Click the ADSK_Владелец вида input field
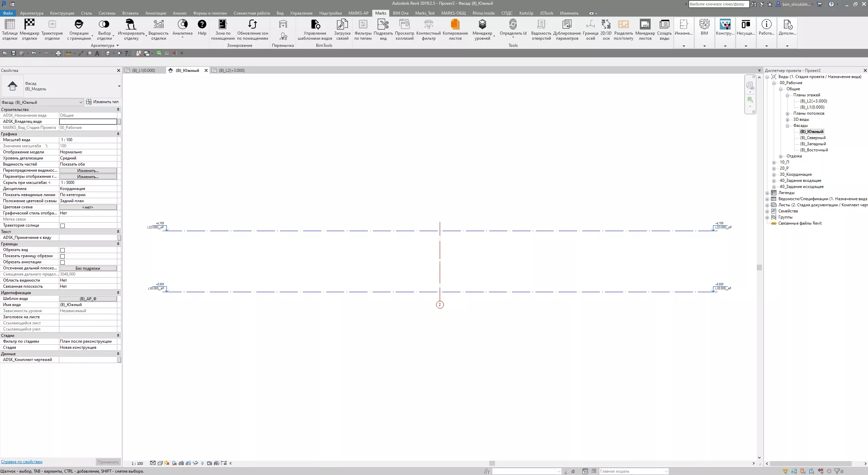Screen dimensions: 868x475 click(x=88, y=121)
